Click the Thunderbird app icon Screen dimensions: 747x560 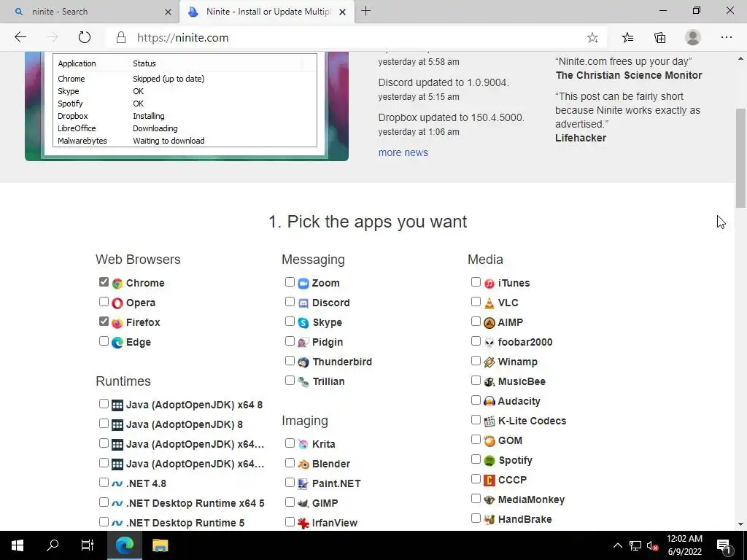coord(303,362)
